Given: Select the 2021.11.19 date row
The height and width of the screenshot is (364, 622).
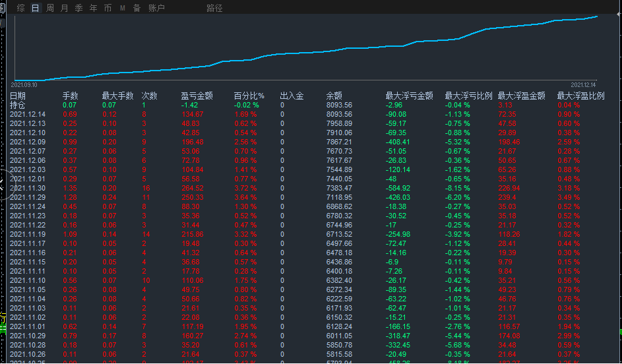Looking at the screenshot, I should pyautogui.click(x=28, y=234).
